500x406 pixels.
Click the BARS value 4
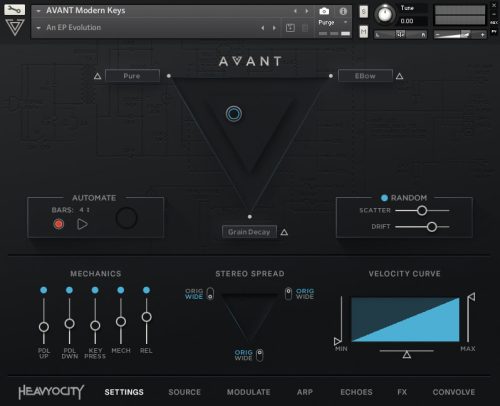82,210
